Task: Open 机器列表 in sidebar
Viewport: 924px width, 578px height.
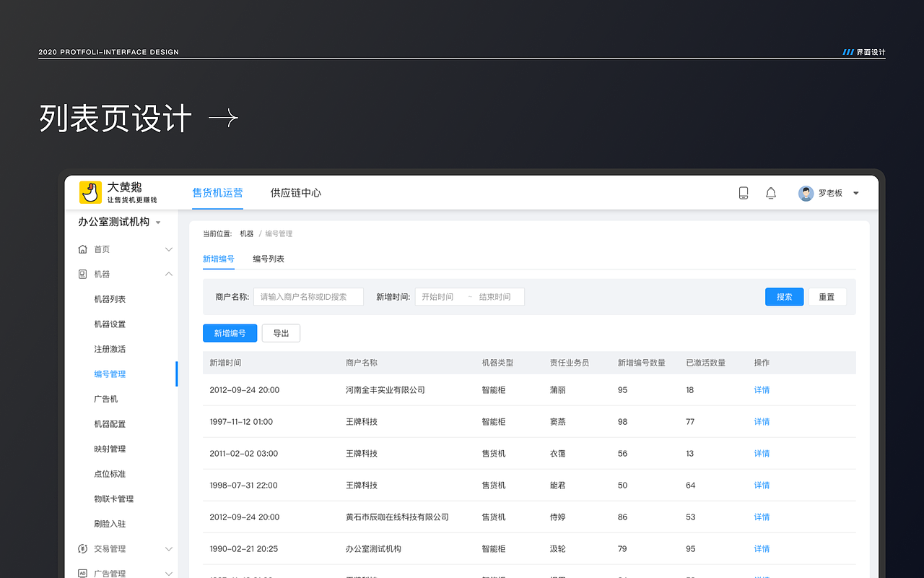Action: coord(110,299)
